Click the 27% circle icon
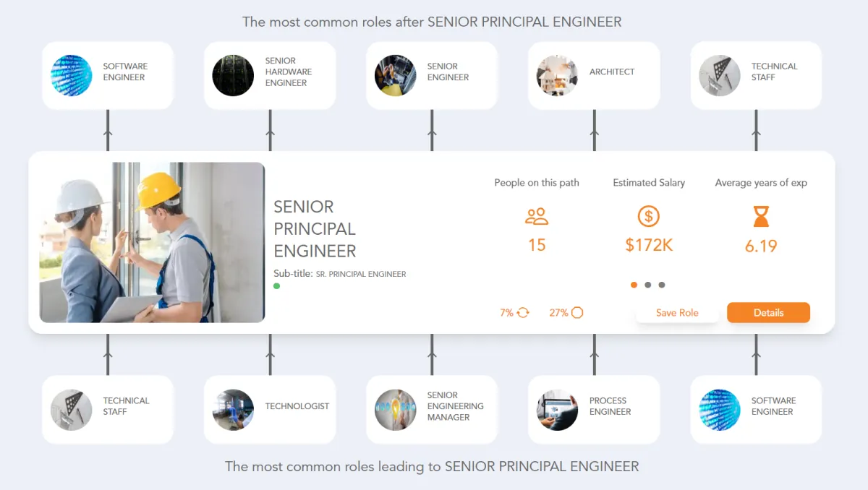Screen dimensions: 868x490 [577, 313]
